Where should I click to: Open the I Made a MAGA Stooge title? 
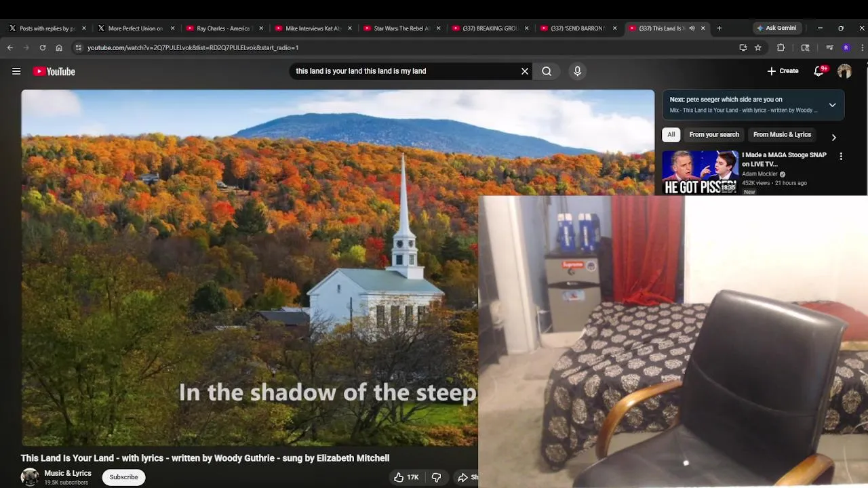pos(784,159)
